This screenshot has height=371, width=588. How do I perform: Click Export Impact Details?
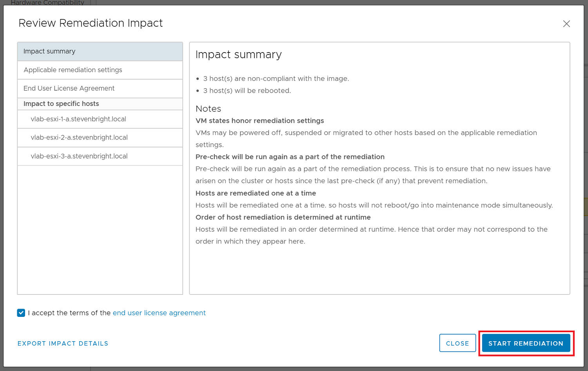pyautogui.click(x=63, y=344)
